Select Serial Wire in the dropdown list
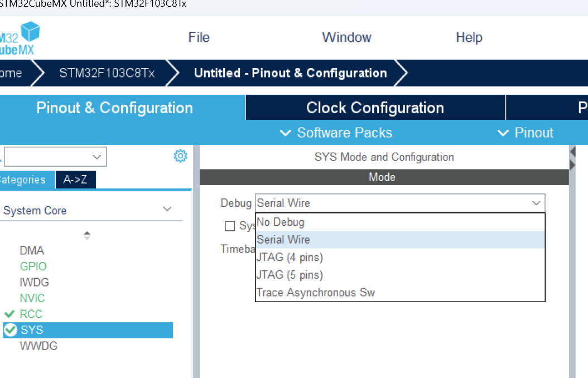 coord(400,240)
